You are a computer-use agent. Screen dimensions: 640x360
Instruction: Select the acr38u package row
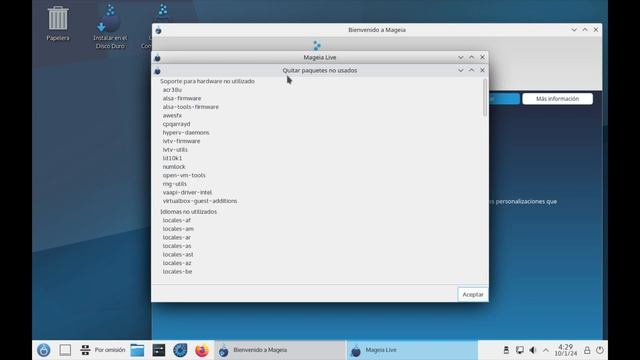click(x=172, y=90)
